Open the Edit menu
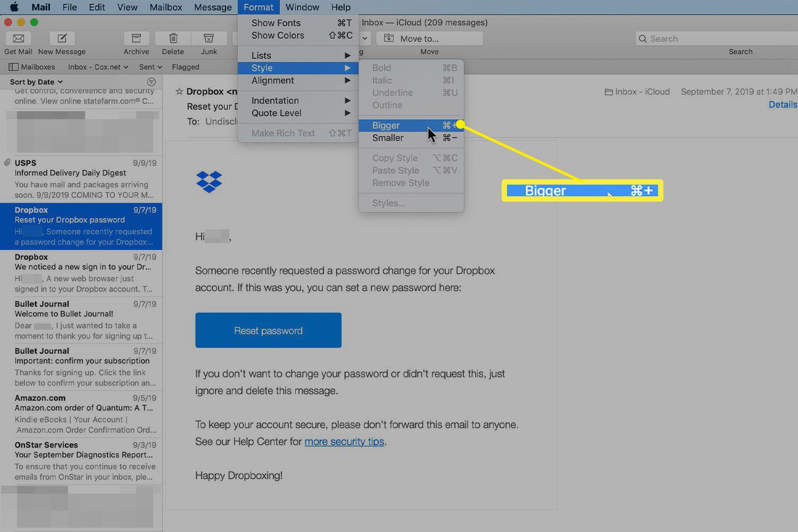798x532 pixels. [x=97, y=7]
